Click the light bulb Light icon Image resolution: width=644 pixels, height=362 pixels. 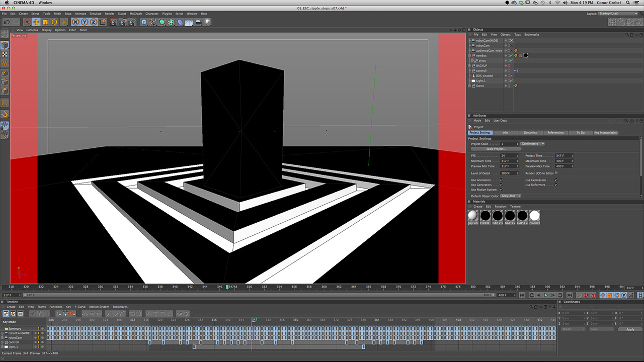pos(207,22)
